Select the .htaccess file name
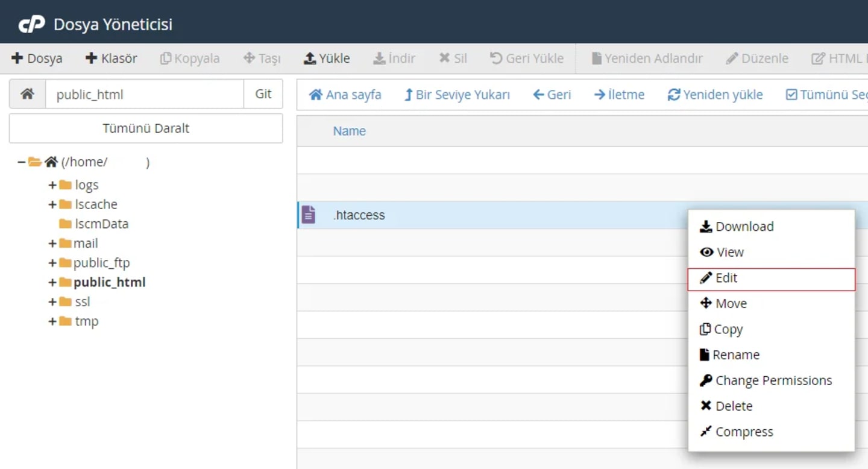This screenshot has width=868, height=469. (359, 215)
